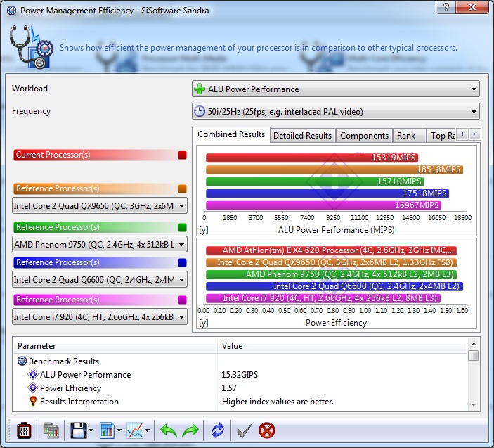Click the green plus ALU workload icon

point(200,89)
